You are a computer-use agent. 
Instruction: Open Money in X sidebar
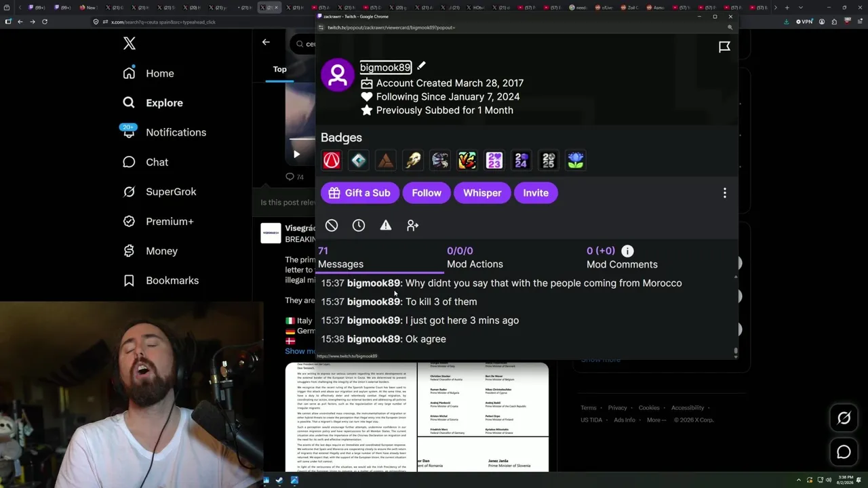tap(151, 251)
